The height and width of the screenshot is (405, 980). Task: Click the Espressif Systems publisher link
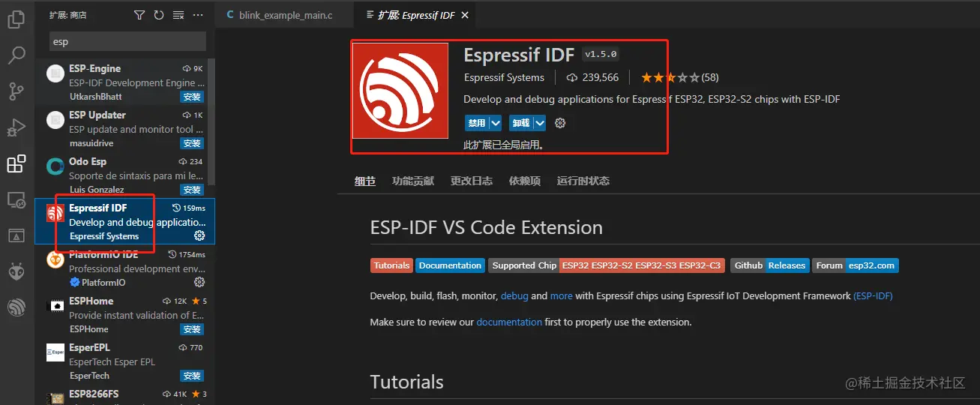point(504,77)
